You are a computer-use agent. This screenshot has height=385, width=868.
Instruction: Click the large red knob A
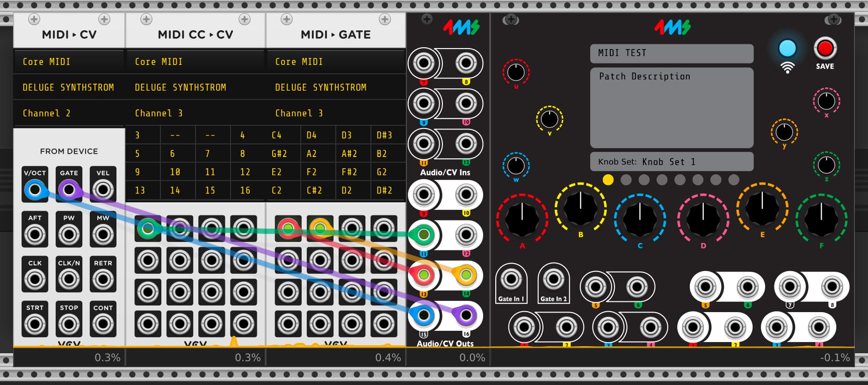pyautogui.click(x=521, y=219)
